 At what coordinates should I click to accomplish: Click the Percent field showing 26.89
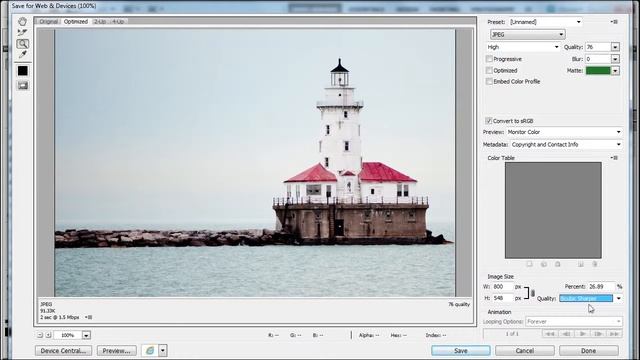(602, 287)
